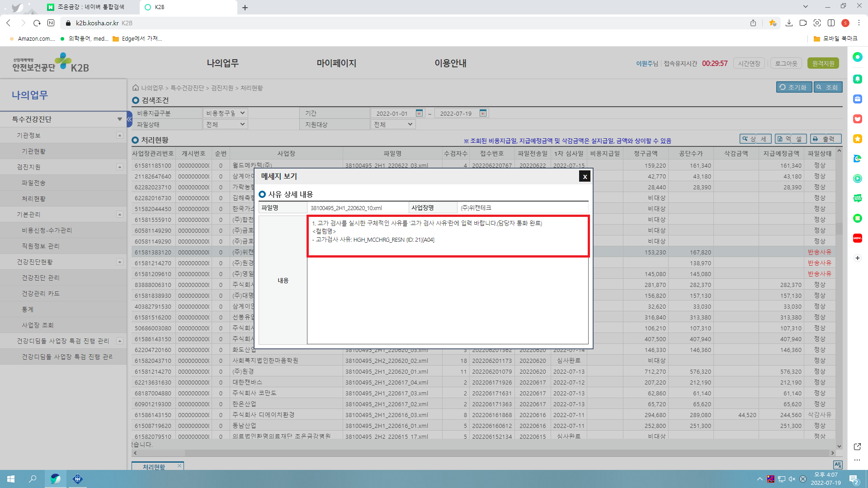Screen dimensions: 868x488
Task: Open Windows search from the taskbar
Action: [33, 479]
